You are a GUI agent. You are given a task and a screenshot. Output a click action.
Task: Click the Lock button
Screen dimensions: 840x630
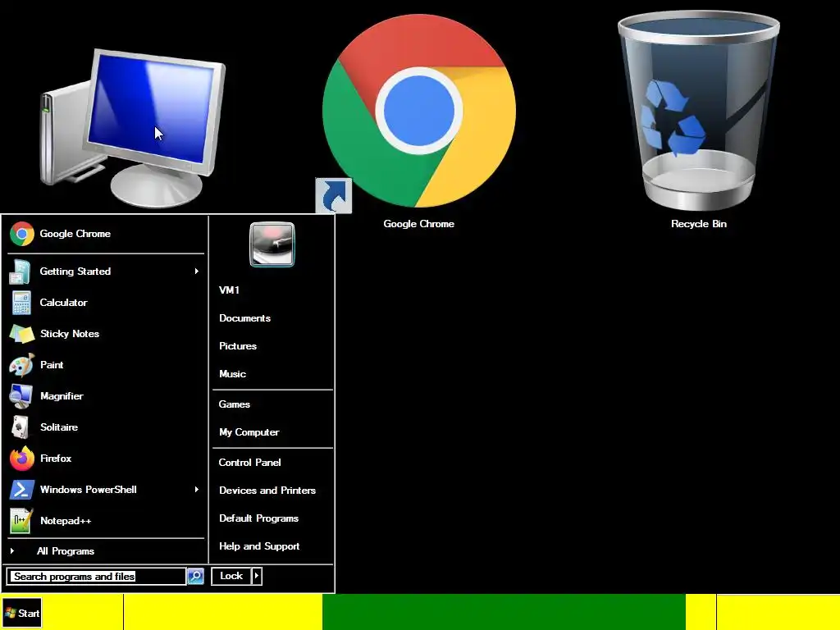(231, 576)
